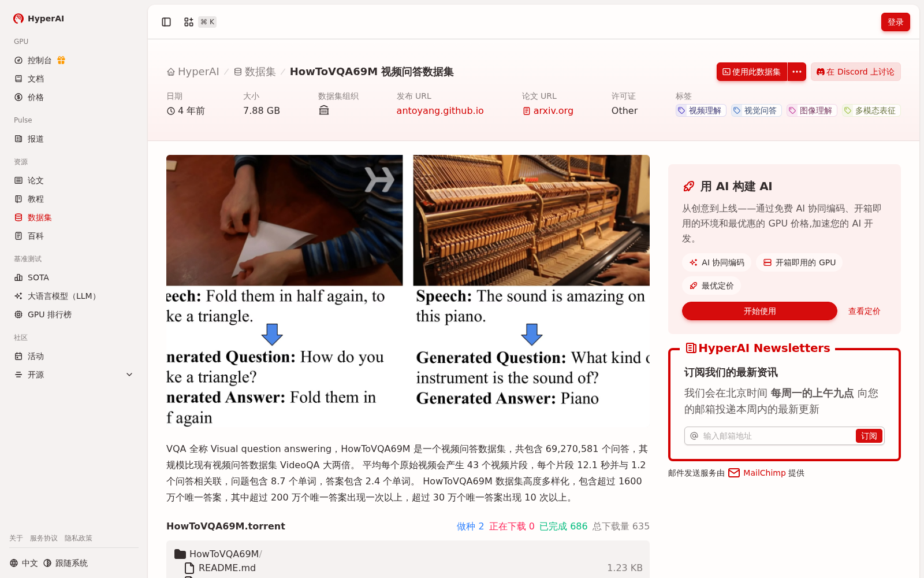This screenshot has height=578, width=924.
Task: Click the 使用此数据集 button
Action: [x=752, y=72]
